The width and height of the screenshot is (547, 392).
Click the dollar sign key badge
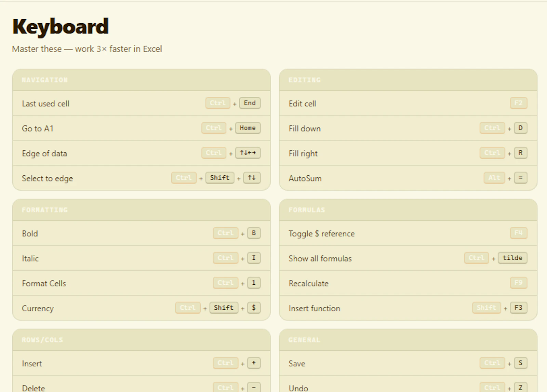click(254, 308)
